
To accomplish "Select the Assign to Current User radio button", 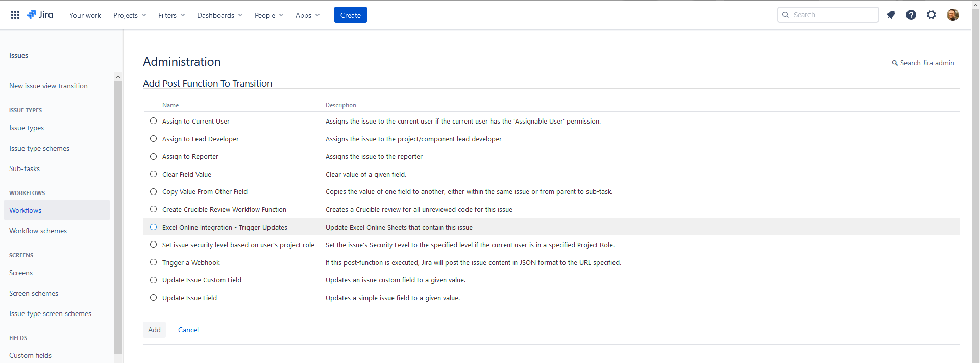I will 153,121.
